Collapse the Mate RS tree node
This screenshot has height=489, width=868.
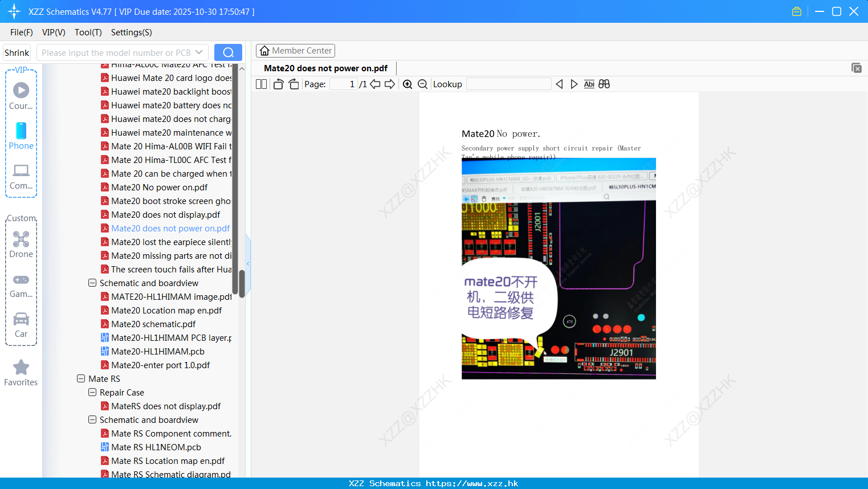click(x=81, y=378)
